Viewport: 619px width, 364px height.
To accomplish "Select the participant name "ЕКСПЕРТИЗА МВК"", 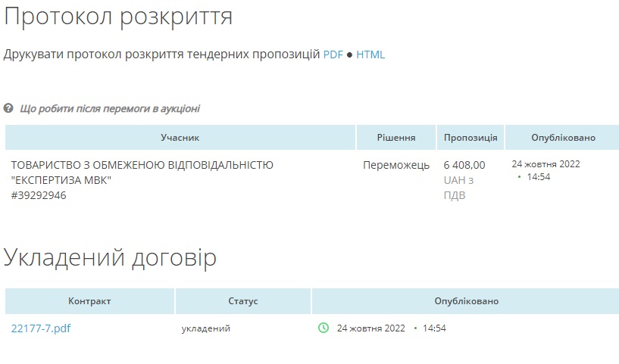I will 61,180.
